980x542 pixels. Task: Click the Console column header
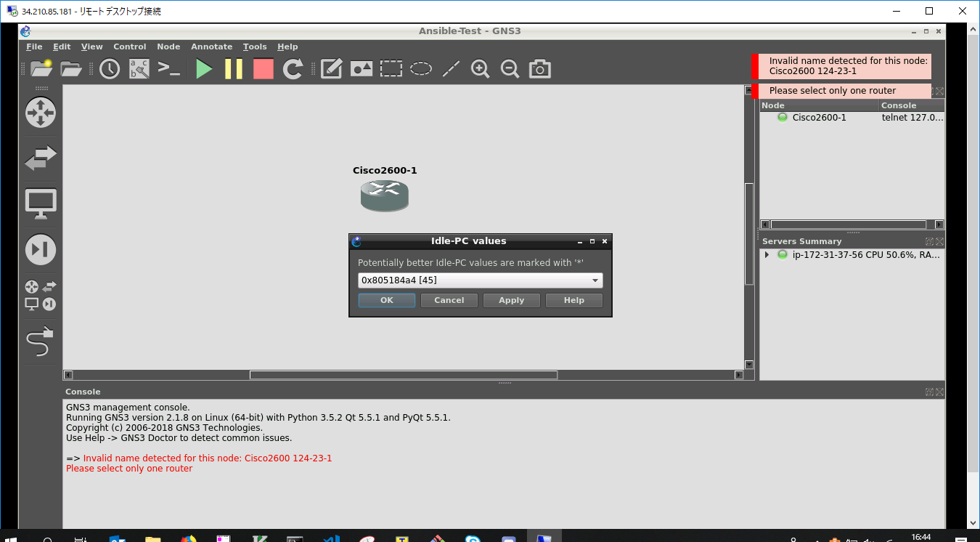point(912,105)
